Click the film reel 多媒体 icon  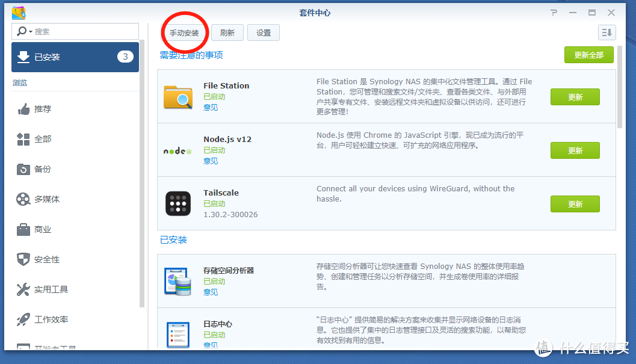click(23, 199)
